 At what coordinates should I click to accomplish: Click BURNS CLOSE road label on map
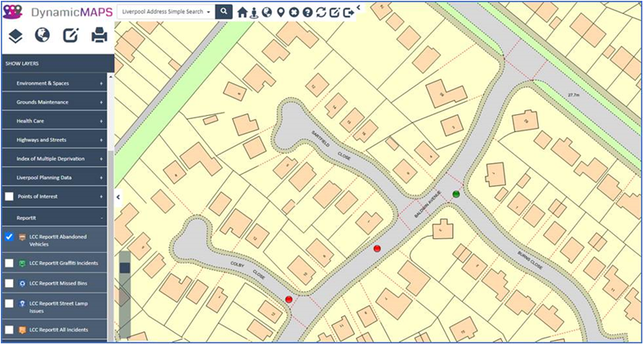[531, 259]
